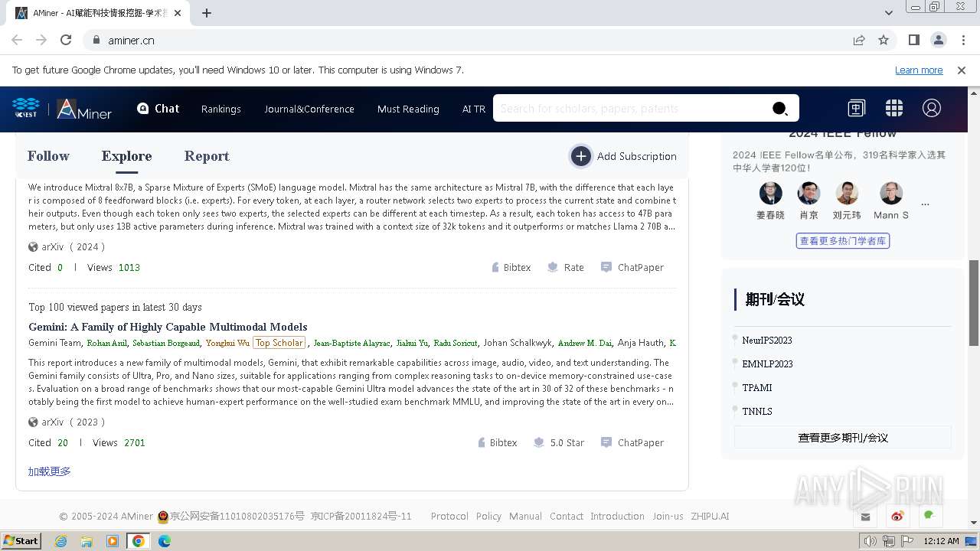Viewport: 980px width, 551px height.
Task: Open Journal&Conference menu item
Action: point(309,109)
